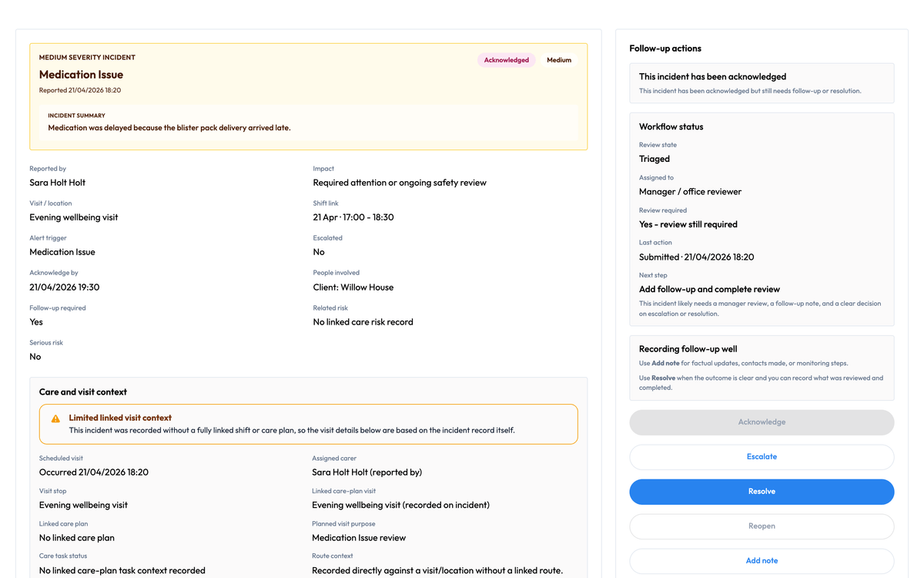924x578 pixels.
Task: Click Sara Holt Holt (reported by) assigned carer
Action: pos(367,472)
